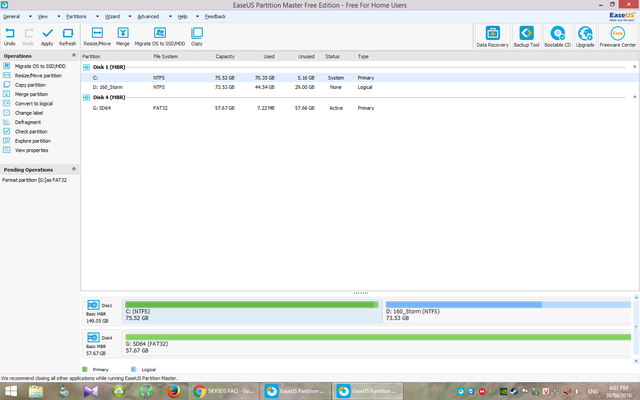Click the arrow at Disk 4 row's right end
Viewport: 640px width, 400px height.
click(x=634, y=97)
